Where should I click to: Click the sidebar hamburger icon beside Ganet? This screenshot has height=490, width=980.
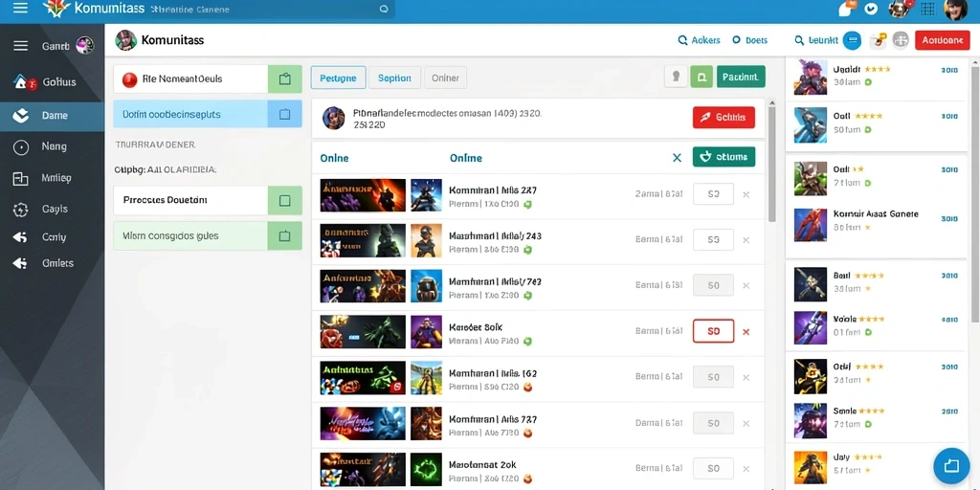(x=21, y=46)
